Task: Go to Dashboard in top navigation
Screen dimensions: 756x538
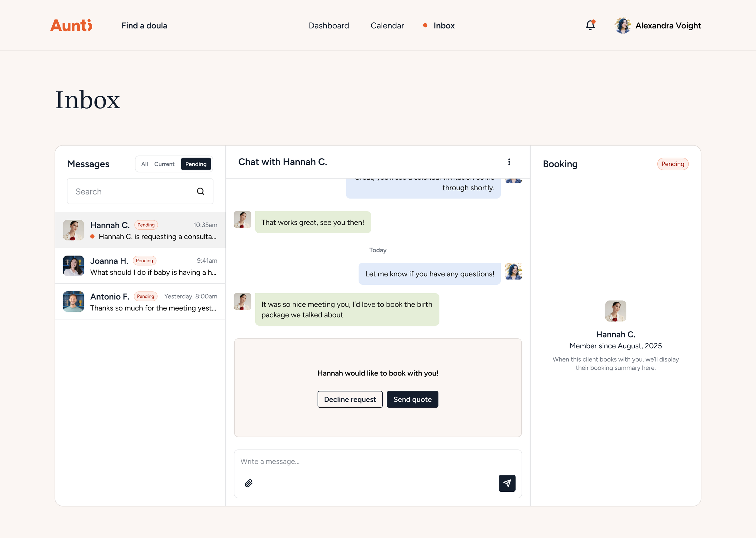Action: coord(329,25)
